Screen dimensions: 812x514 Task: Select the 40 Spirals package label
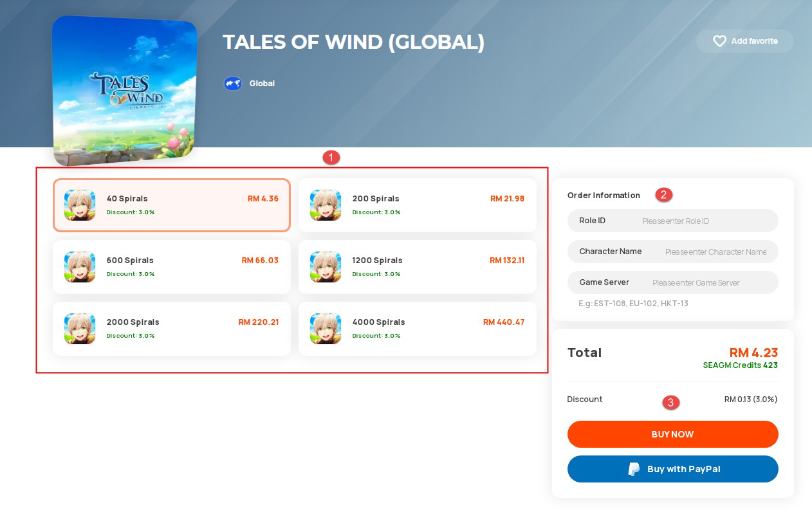127,199
